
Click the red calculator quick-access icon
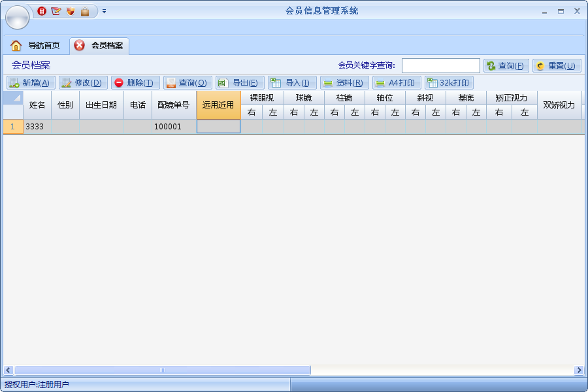click(42, 11)
